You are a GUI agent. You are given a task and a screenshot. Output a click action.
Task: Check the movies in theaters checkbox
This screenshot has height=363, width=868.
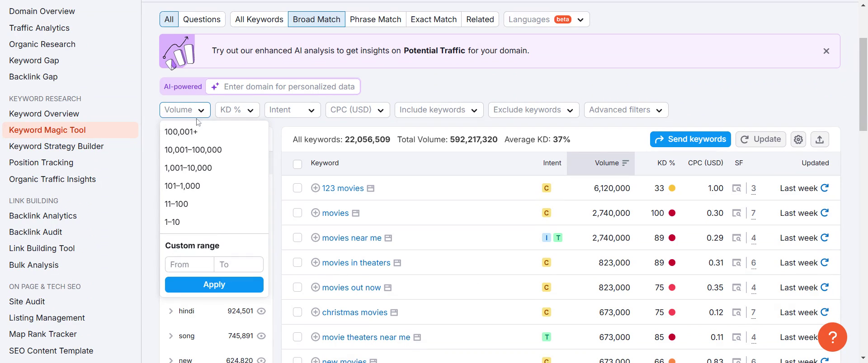[x=297, y=262]
